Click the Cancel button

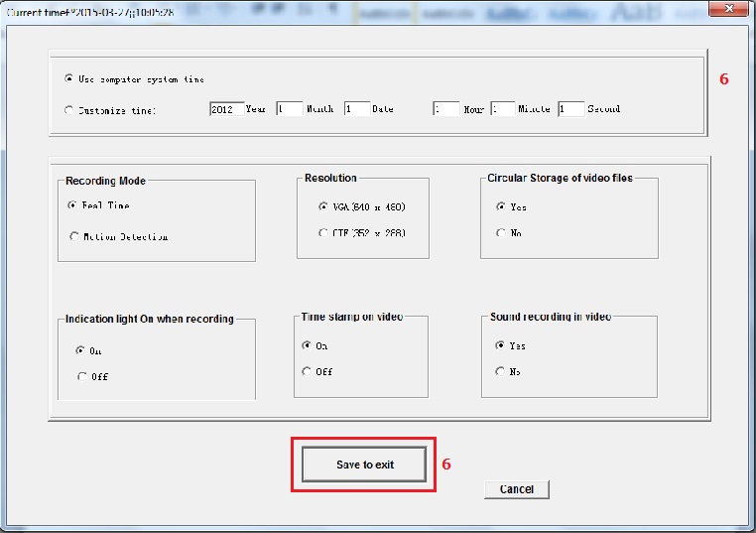point(516,489)
